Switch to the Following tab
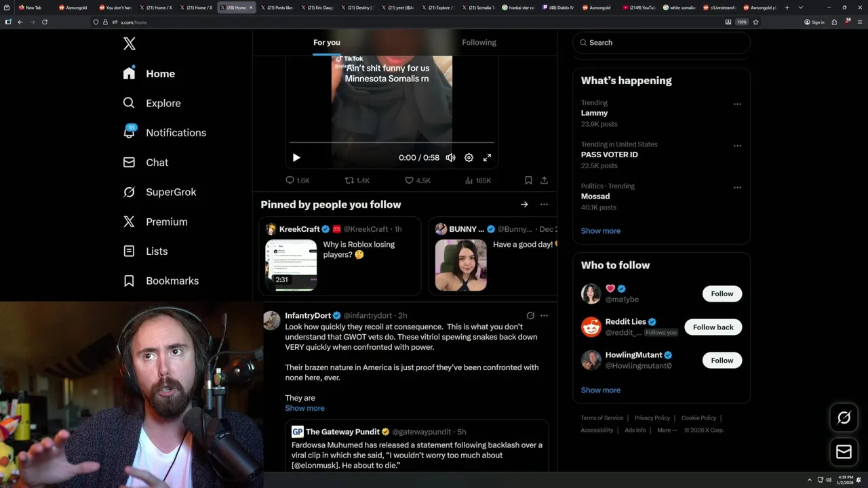The image size is (868, 488). point(479,43)
